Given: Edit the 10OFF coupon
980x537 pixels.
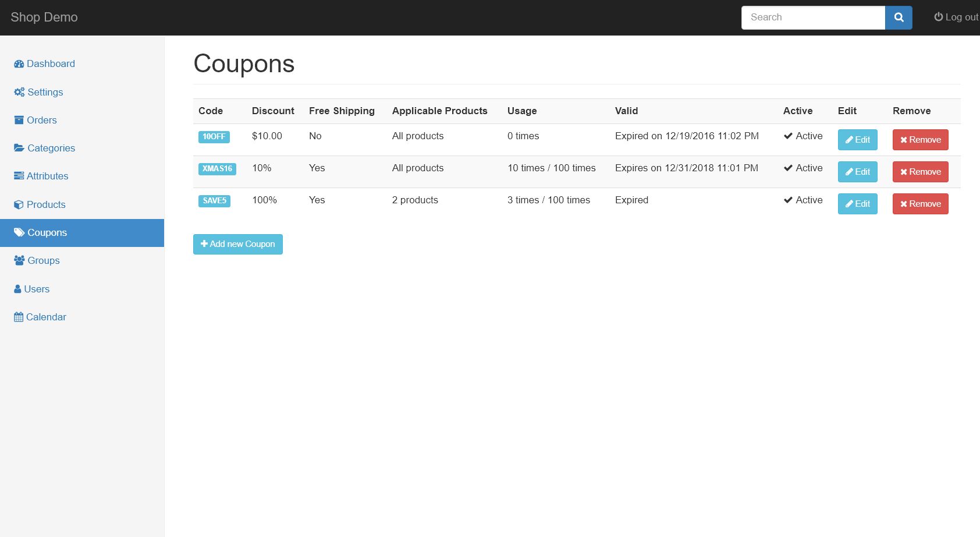Looking at the screenshot, I should coord(857,140).
